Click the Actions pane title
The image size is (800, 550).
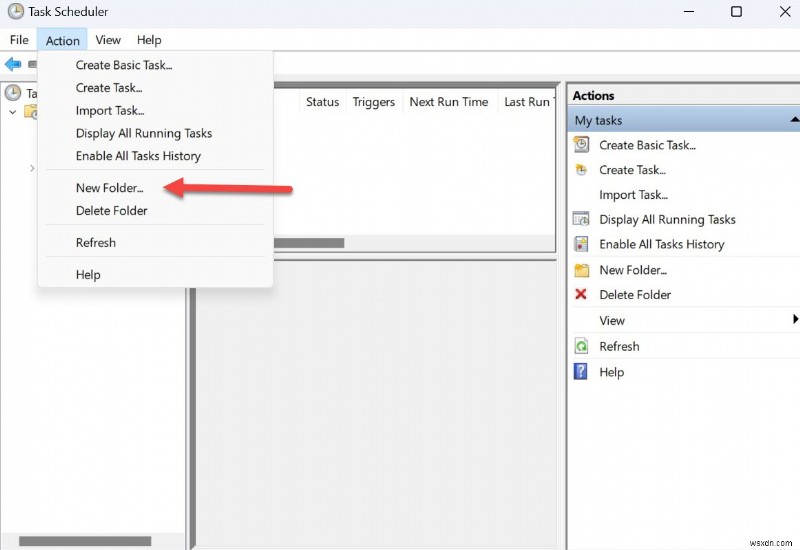(593, 95)
